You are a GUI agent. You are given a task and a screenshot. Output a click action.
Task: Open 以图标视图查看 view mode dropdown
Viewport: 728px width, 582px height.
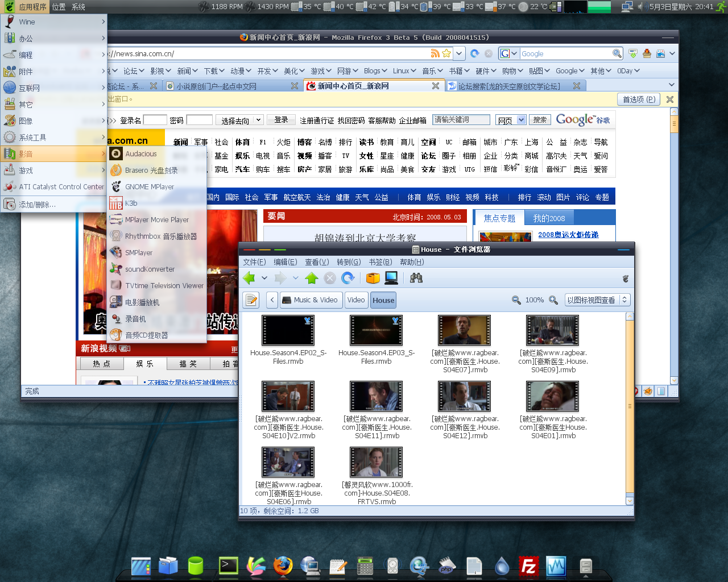tap(597, 300)
